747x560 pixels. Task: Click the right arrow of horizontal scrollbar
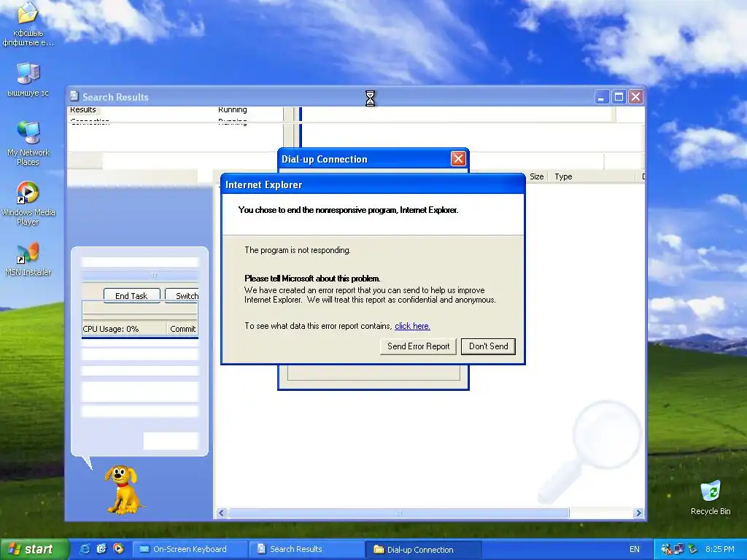tap(638, 513)
